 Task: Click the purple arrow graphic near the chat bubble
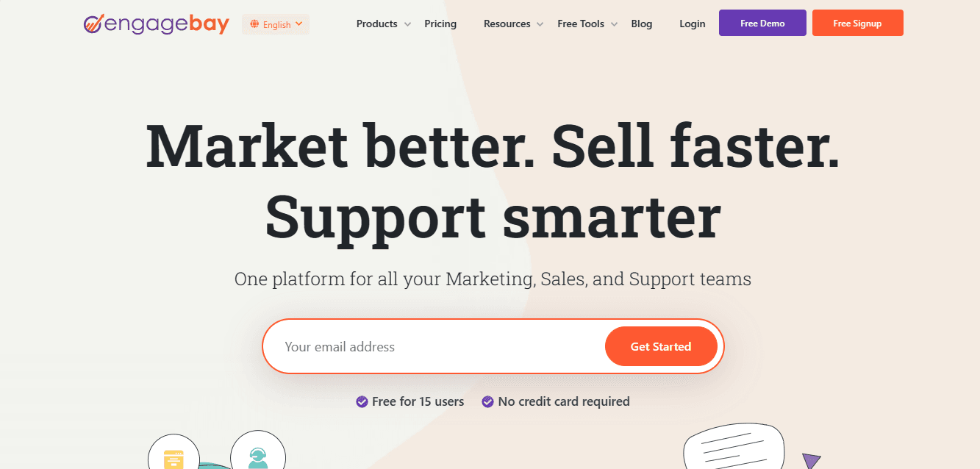pyautogui.click(x=810, y=459)
